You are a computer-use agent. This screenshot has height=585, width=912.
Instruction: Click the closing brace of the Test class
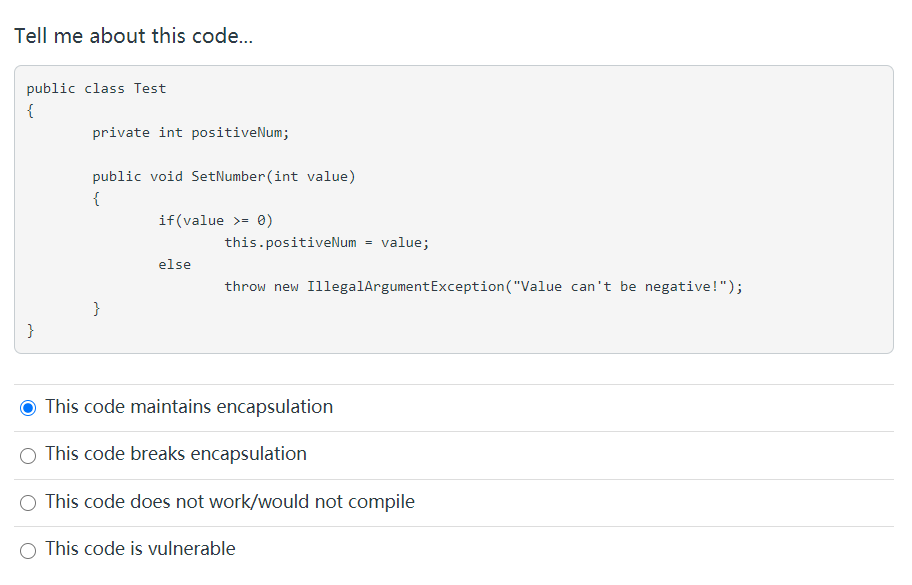[31, 330]
